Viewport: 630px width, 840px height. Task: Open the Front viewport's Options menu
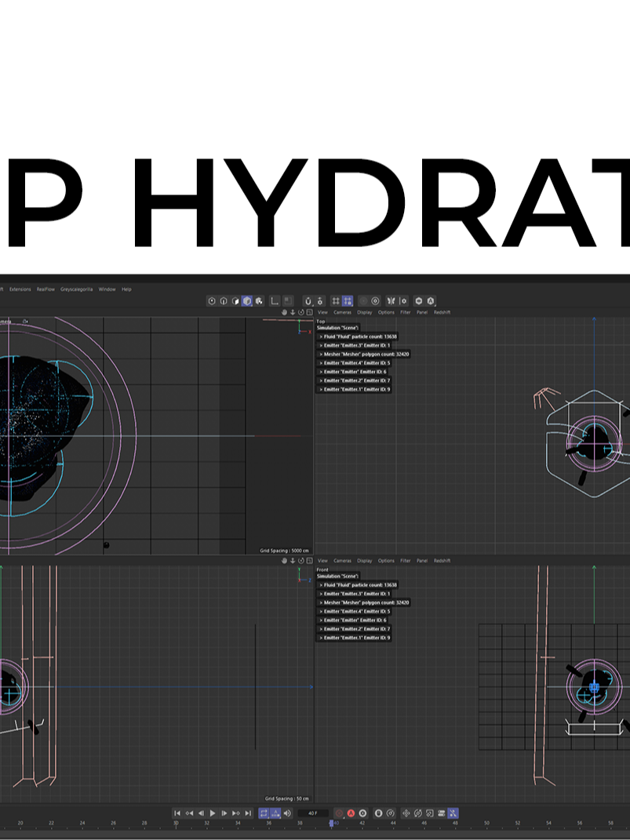point(386,561)
